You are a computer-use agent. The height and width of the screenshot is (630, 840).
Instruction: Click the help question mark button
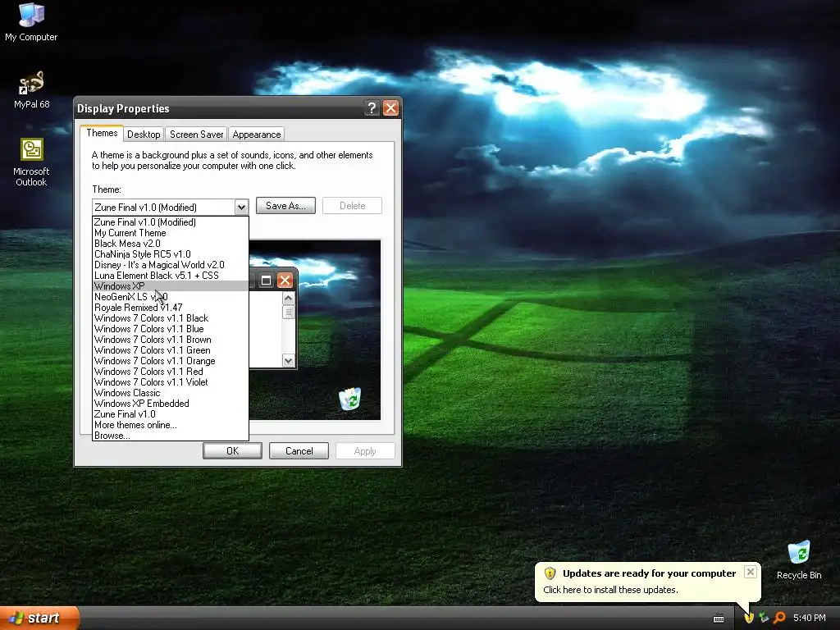[x=372, y=108]
